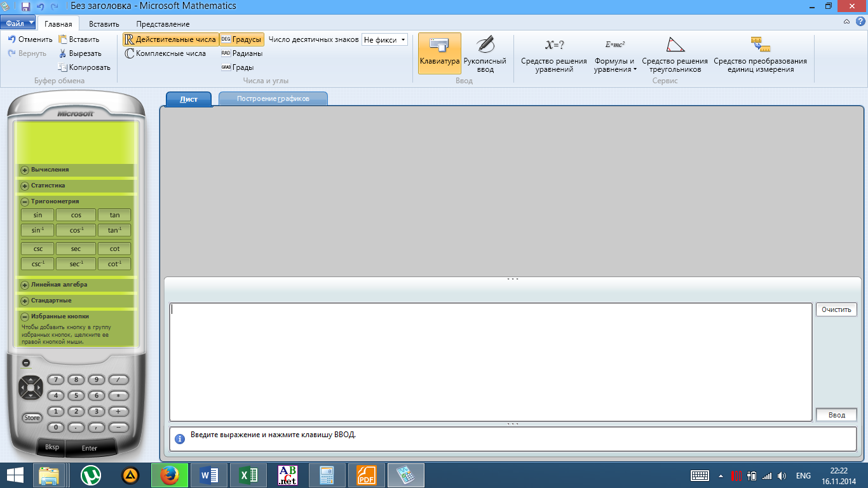Viewport: 868px width, 488px height.
Task: Click Вставить paste command
Action: click(79, 39)
